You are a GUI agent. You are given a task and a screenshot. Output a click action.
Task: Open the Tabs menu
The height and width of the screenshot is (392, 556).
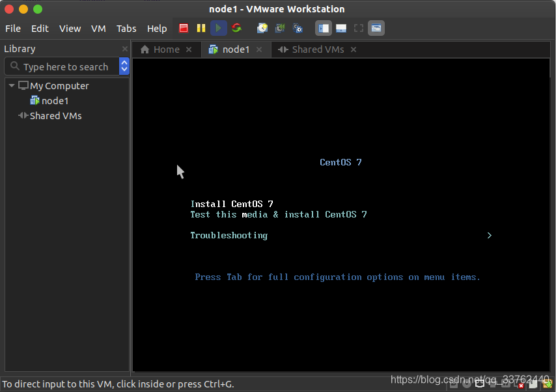click(x=126, y=29)
